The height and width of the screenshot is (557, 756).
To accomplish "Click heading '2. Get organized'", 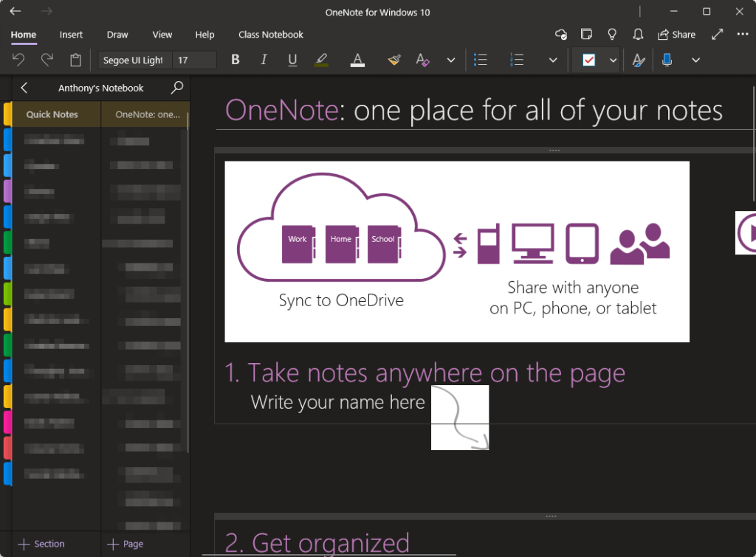I will [x=317, y=543].
